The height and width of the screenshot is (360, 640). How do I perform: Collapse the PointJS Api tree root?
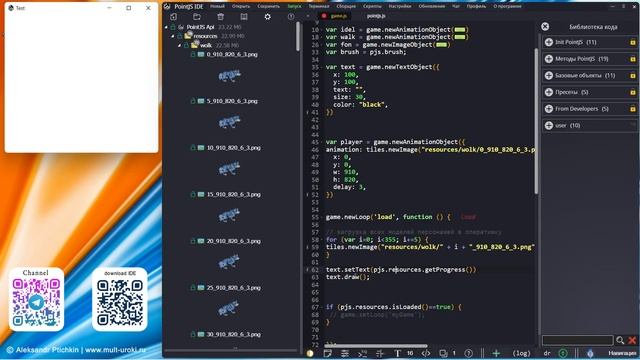coord(166,27)
